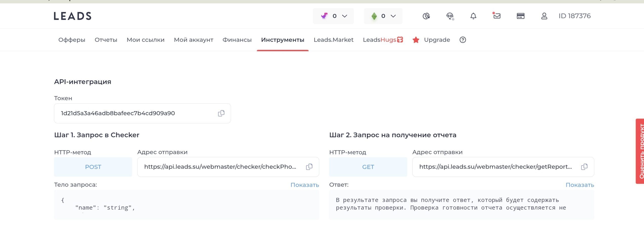Click the support headset icon
The height and width of the screenshot is (233, 644).
450,16
